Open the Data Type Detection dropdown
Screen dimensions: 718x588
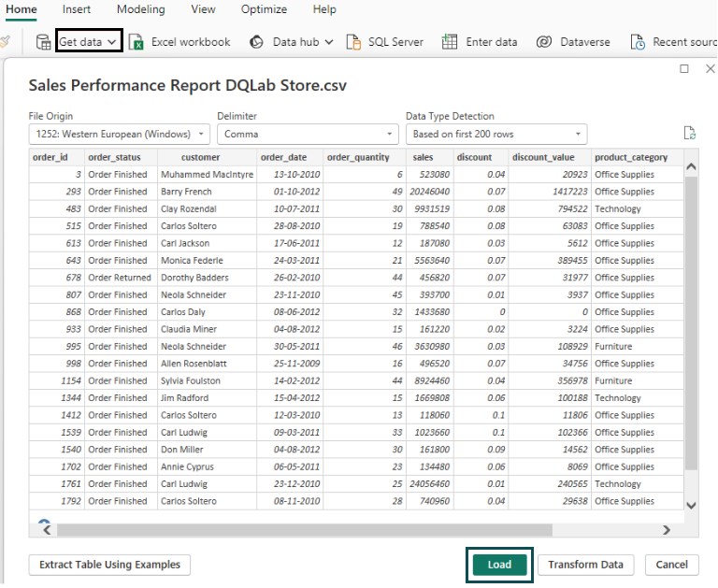(496, 135)
